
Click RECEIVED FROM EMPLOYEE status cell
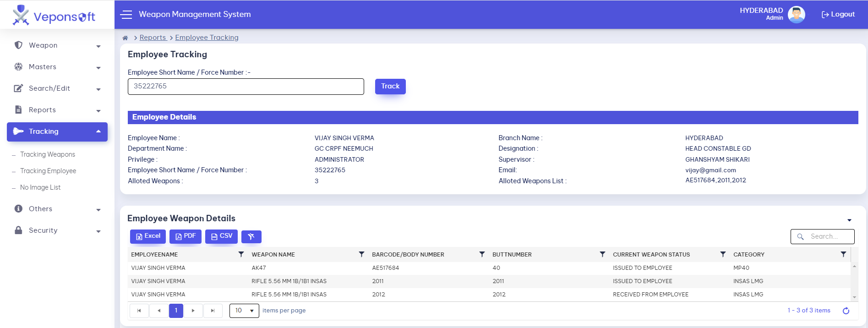(650, 295)
